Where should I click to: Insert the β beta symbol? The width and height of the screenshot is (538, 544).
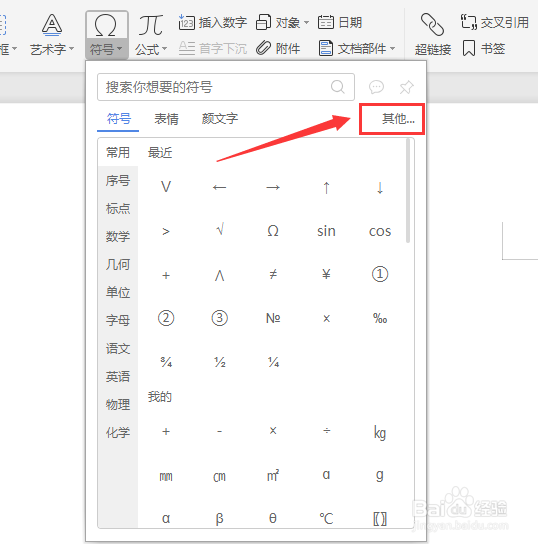click(219, 518)
